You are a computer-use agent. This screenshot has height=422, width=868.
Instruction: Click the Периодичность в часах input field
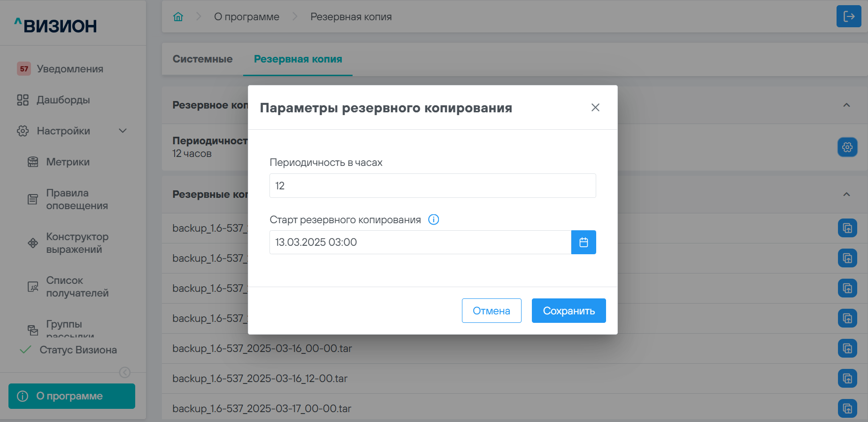(432, 186)
